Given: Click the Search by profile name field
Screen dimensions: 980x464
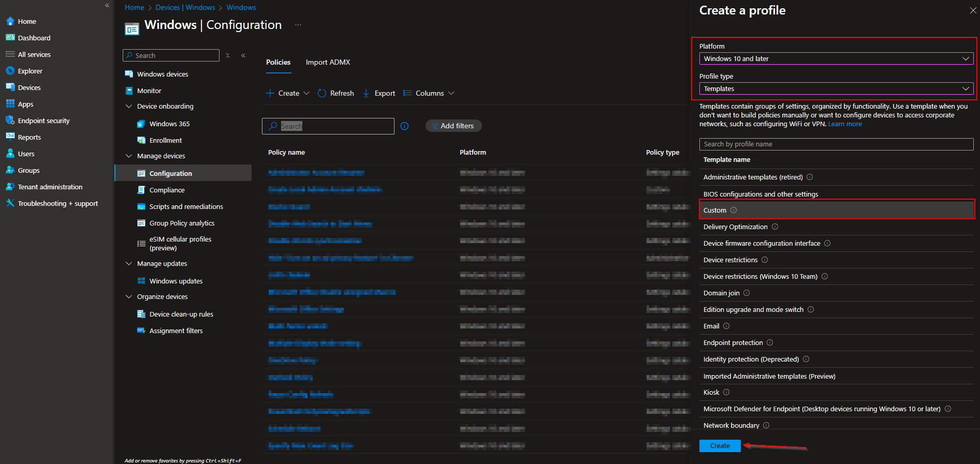Looking at the screenshot, I should [836, 144].
